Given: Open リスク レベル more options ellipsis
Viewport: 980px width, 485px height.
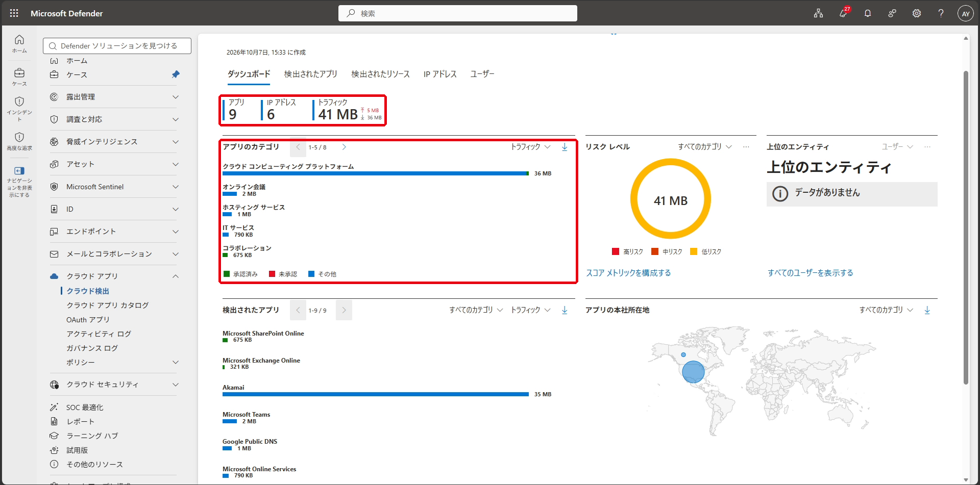Looking at the screenshot, I should 746,147.
